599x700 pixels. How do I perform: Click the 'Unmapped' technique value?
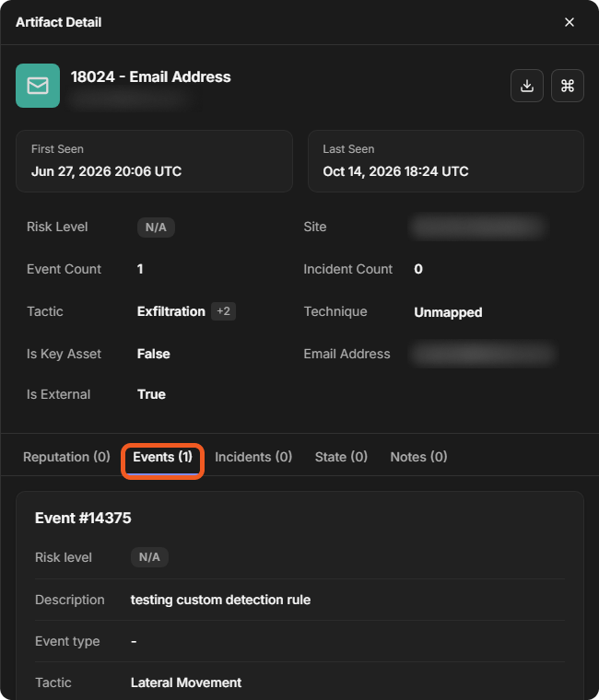[448, 312]
